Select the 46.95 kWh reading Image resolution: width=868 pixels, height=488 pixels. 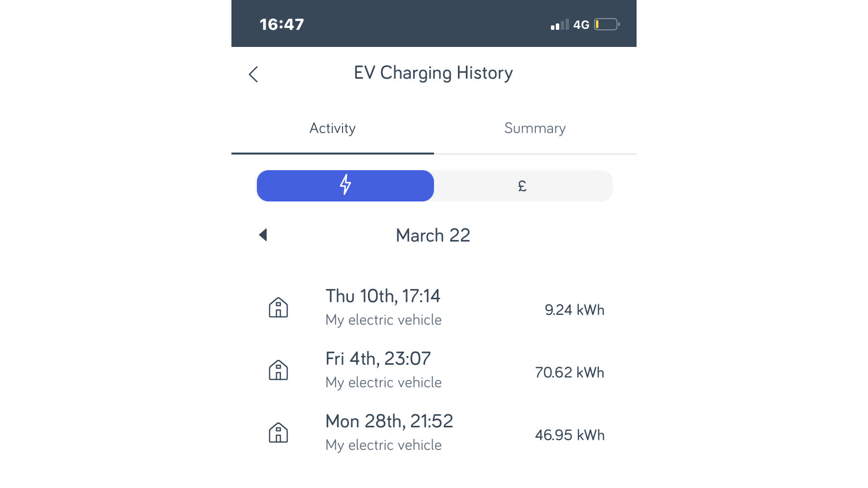[x=570, y=435]
